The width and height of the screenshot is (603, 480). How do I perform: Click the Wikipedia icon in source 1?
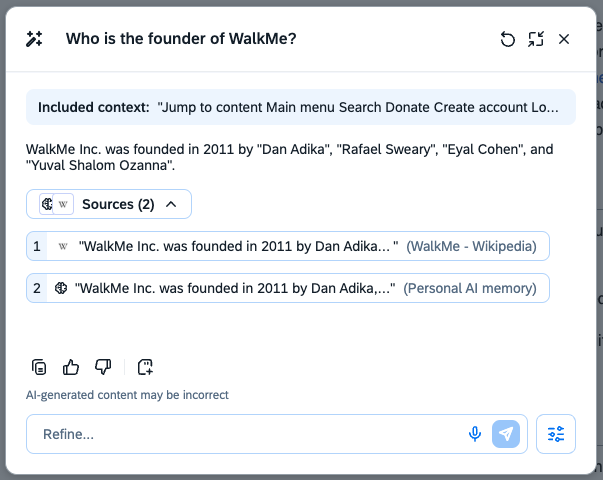tap(63, 246)
